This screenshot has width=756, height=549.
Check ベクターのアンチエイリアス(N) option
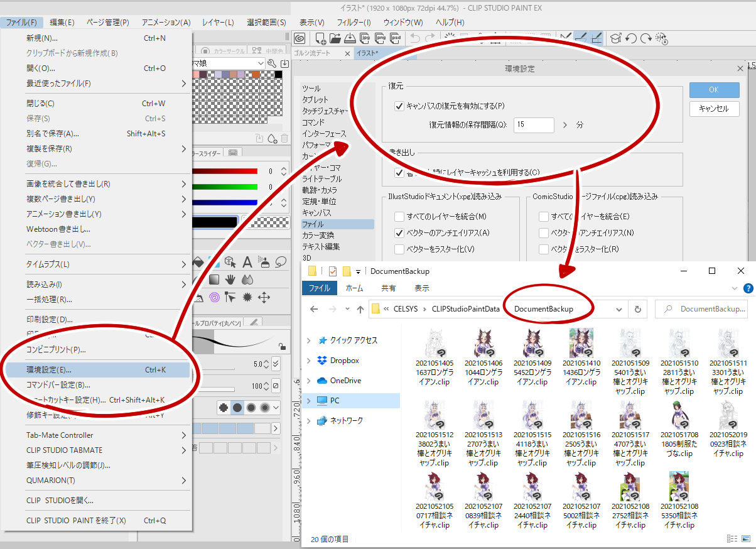pos(543,233)
